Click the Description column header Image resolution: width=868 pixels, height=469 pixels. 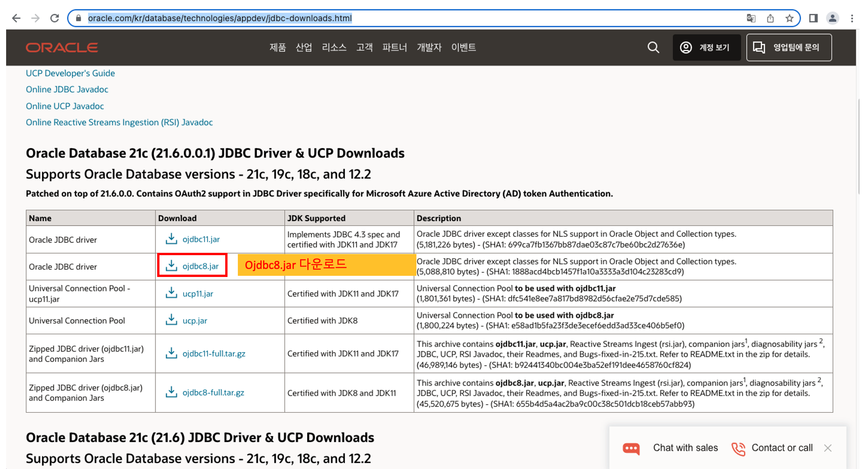(623, 218)
